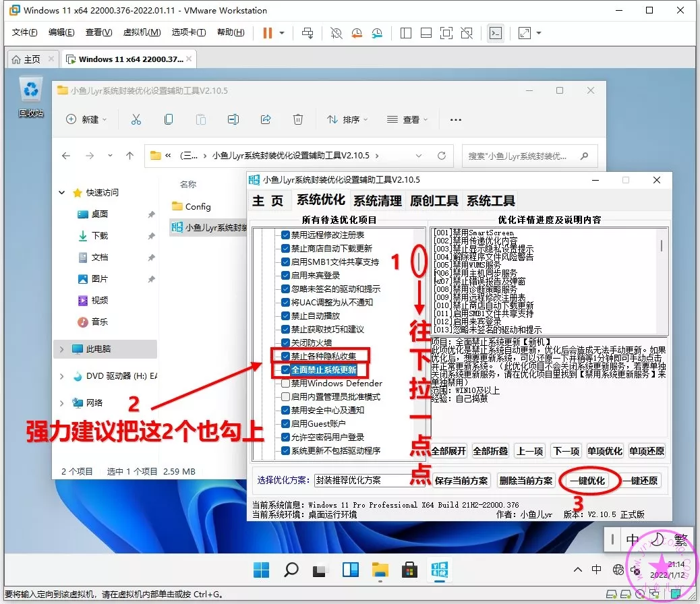Click the Cut scissors icon in Explorer

[136, 119]
